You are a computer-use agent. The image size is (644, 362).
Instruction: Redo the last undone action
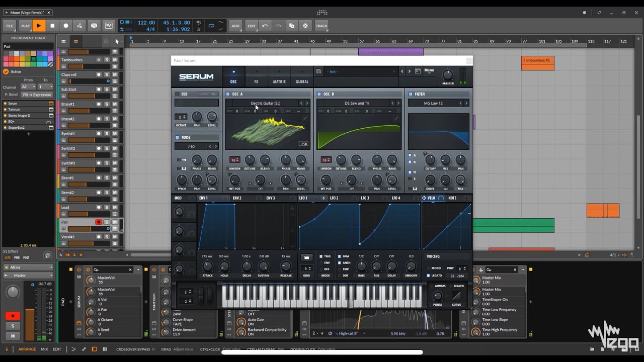pyautogui.click(x=278, y=26)
